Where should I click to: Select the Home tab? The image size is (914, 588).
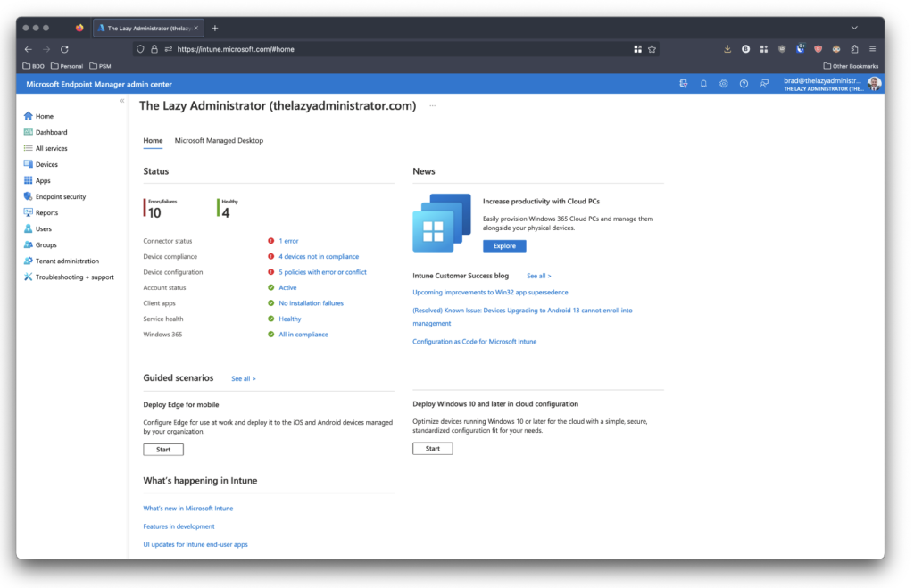pyautogui.click(x=153, y=140)
